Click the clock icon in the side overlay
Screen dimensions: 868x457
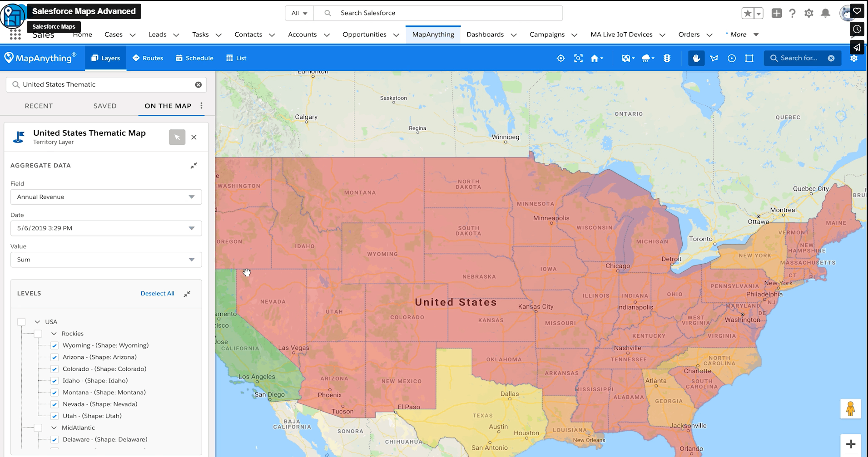click(857, 29)
